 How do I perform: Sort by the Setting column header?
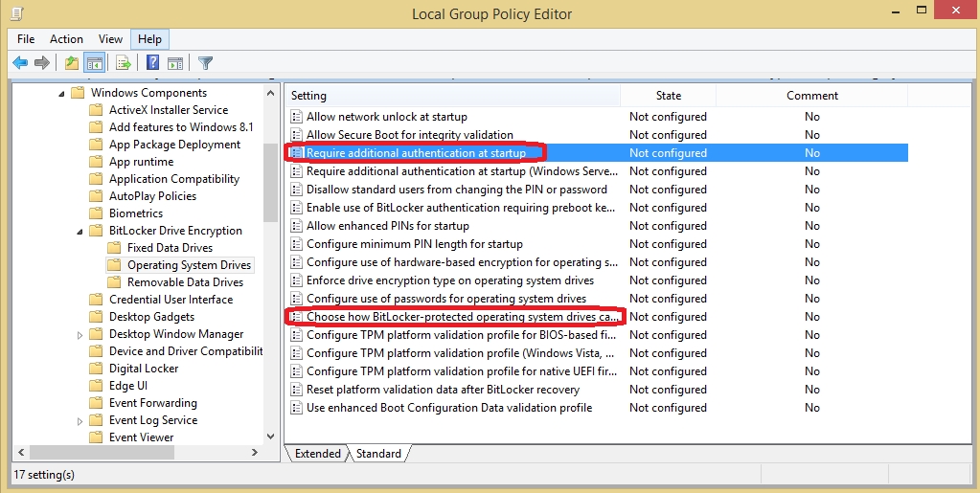click(x=452, y=96)
